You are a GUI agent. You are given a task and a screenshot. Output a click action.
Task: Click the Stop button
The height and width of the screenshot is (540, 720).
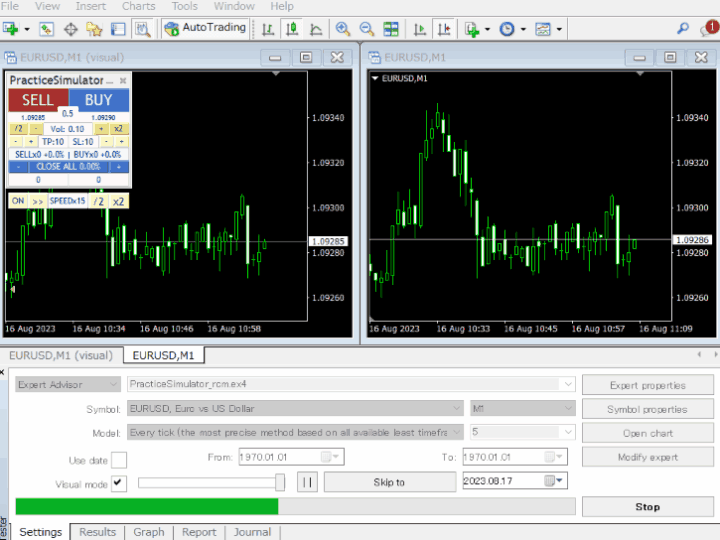pyautogui.click(x=647, y=506)
